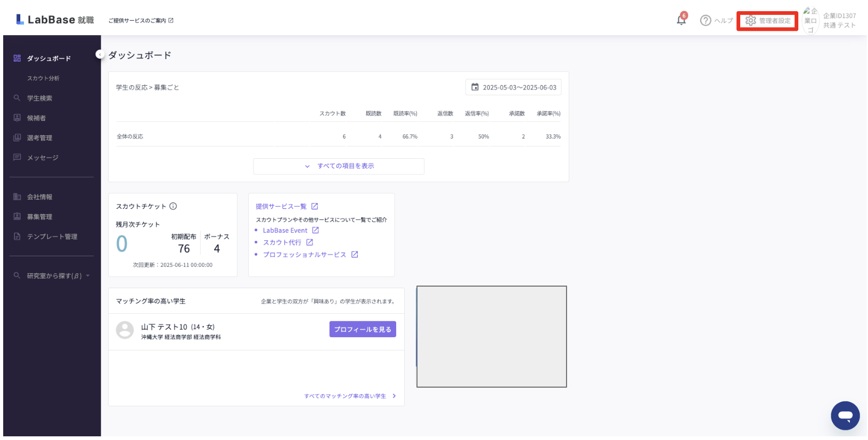Click the building icon beside 会社情報
The image size is (868, 440).
pos(17,197)
